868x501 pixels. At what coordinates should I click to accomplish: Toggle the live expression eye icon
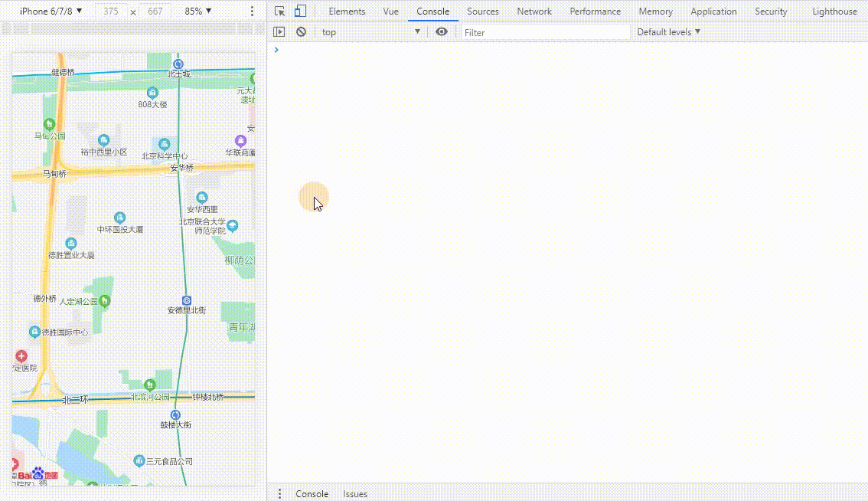point(441,32)
